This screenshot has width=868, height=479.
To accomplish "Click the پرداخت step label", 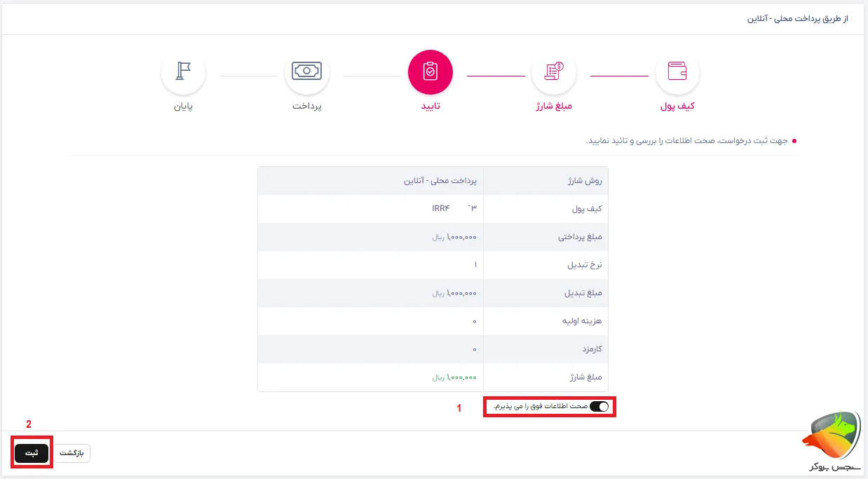I will [307, 107].
